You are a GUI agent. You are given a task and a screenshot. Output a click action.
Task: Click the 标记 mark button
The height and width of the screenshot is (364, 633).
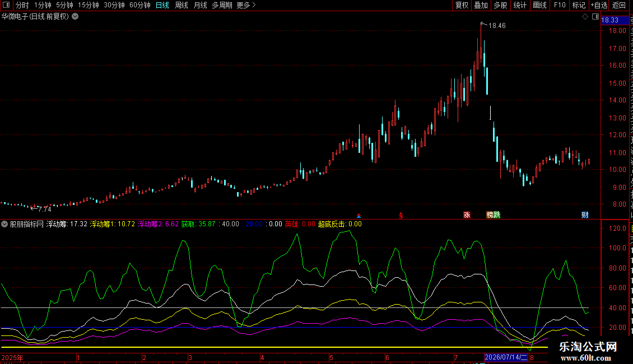pos(579,5)
